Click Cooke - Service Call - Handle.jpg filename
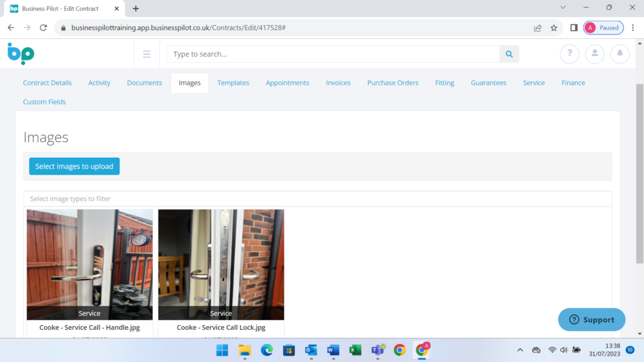The image size is (644, 362). (89, 327)
